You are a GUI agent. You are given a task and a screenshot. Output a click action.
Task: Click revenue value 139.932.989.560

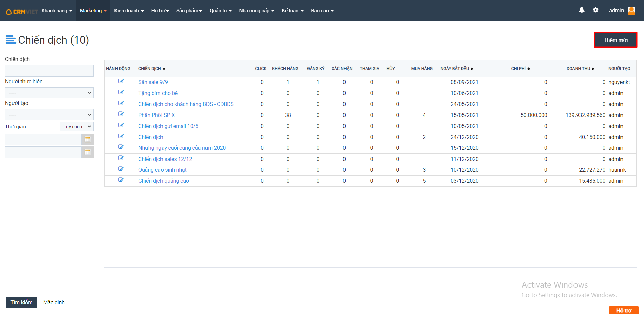click(x=586, y=115)
